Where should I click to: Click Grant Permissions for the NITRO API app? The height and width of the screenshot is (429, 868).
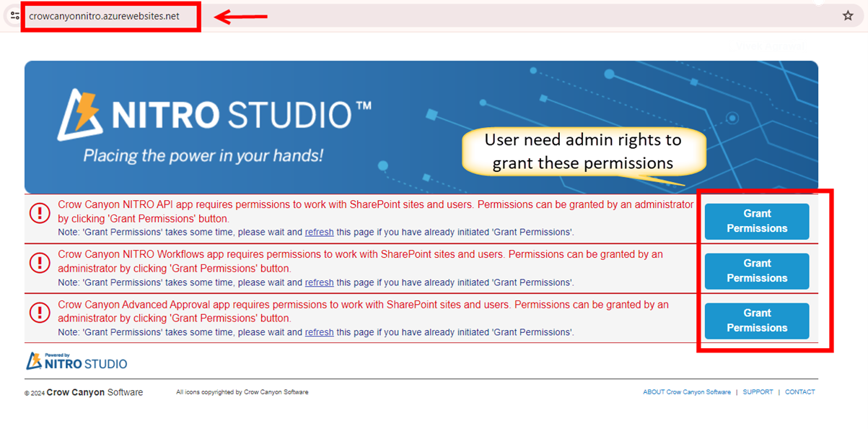tap(756, 221)
